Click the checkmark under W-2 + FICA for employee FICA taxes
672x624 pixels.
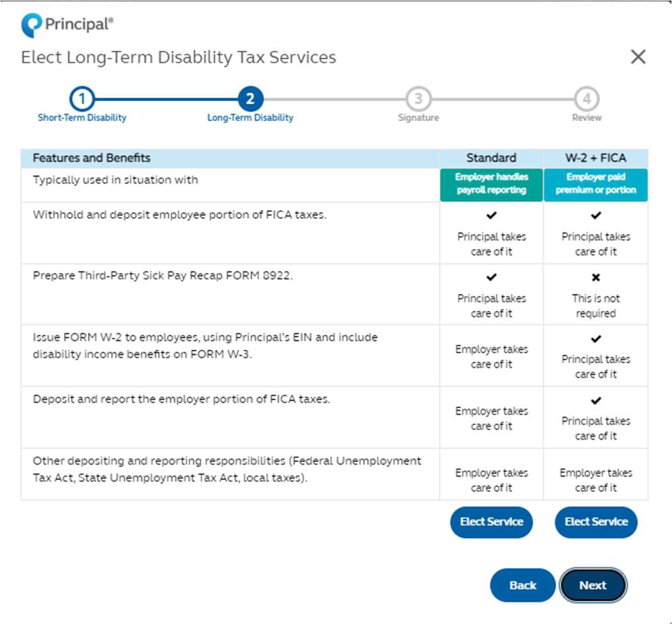[x=595, y=215]
